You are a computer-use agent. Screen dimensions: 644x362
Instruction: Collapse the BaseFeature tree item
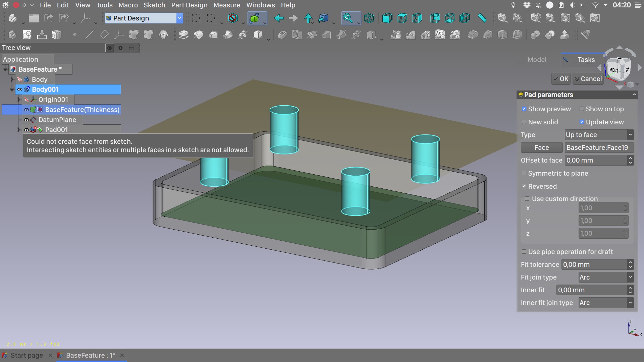pyautogui.click(x=5, y=69)
